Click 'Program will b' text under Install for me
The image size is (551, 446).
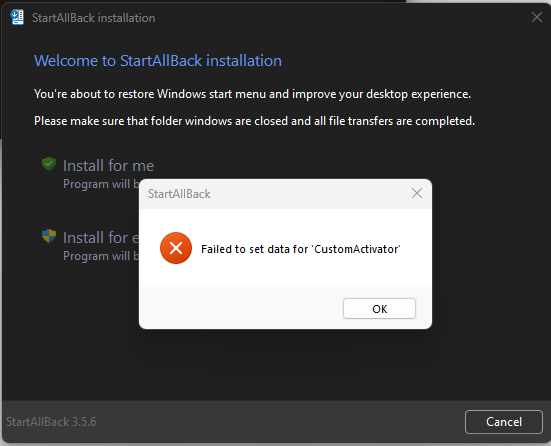[x=101, y=184]
